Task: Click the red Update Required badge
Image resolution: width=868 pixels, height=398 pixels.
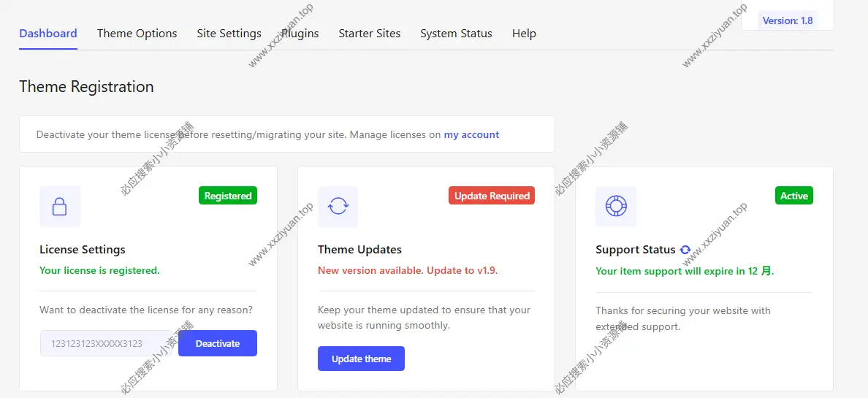Action: point(492,196)
